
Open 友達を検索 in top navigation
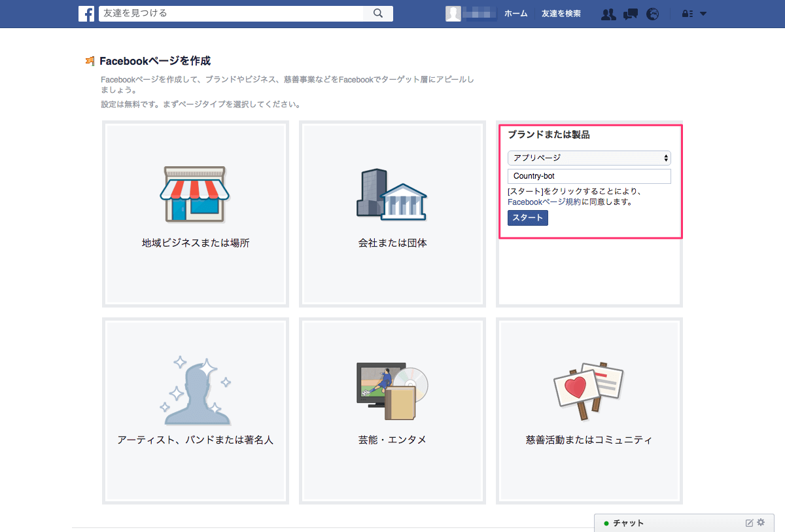click(x=561, y=14)
